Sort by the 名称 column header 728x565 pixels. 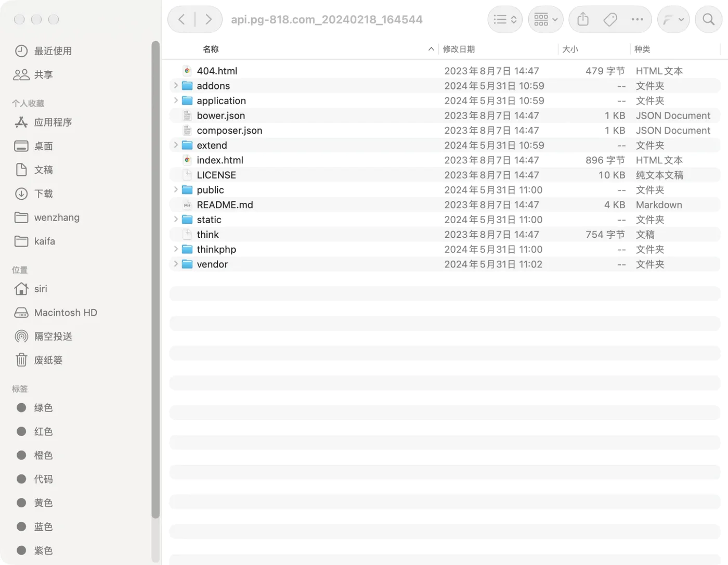(x=211, y=49)
